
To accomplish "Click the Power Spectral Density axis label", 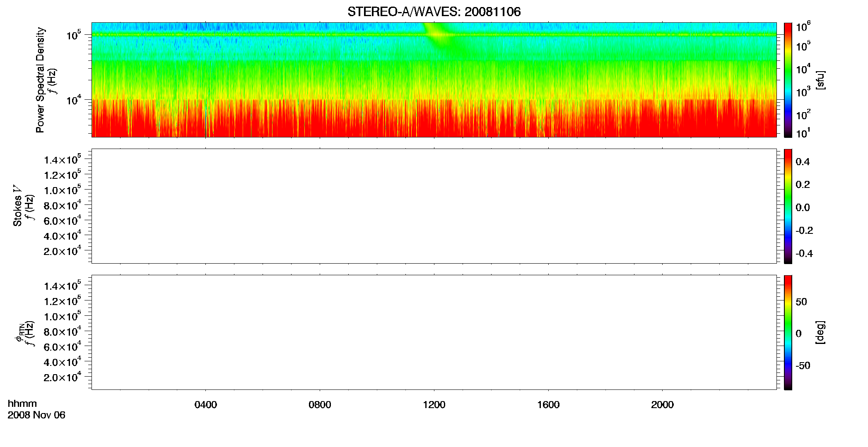I will click(x=40, y=80).
